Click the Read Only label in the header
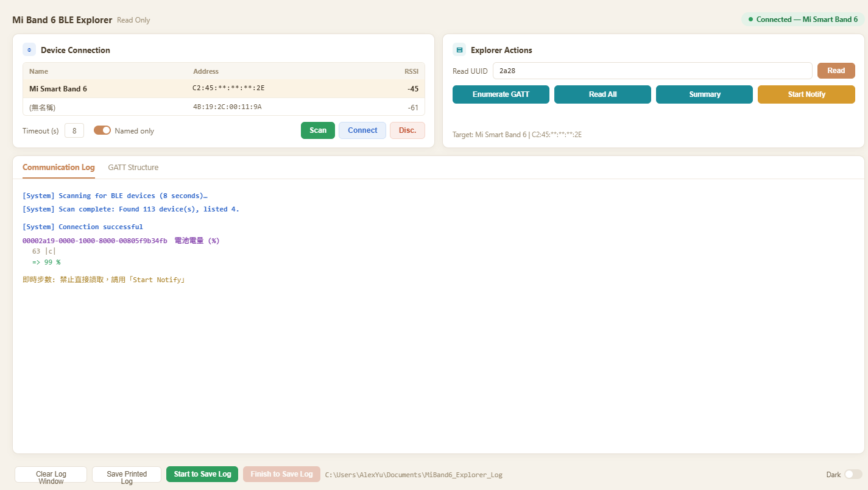The height and width of the screenshot is (490, 868). (133, 20)
